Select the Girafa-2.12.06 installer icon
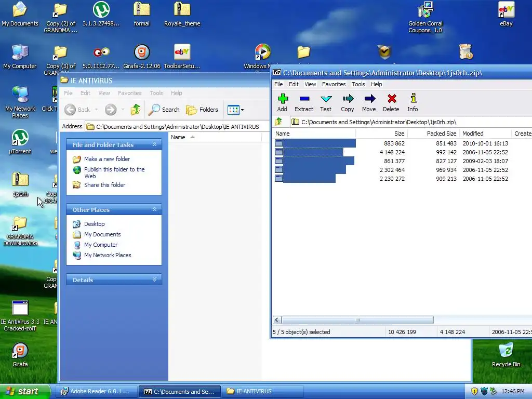 click(x=141, y=57)
